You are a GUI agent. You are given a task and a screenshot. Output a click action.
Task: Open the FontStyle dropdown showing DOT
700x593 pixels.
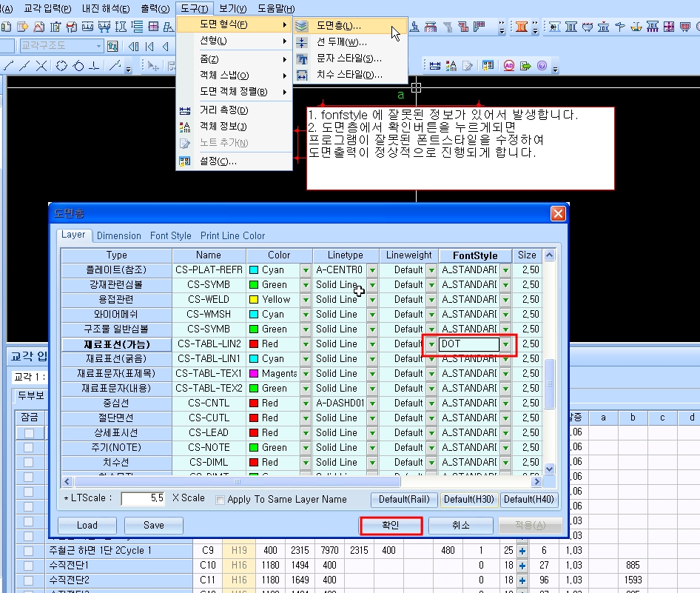tap(505, 344)
